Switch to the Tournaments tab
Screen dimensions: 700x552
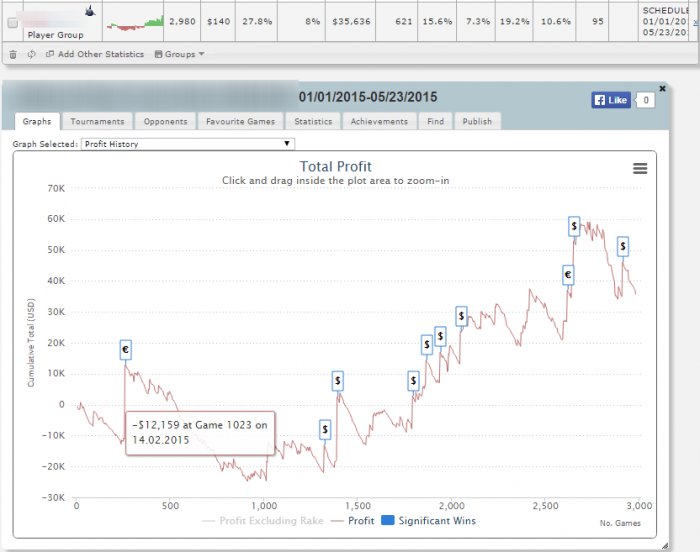(x=97, y=121)
